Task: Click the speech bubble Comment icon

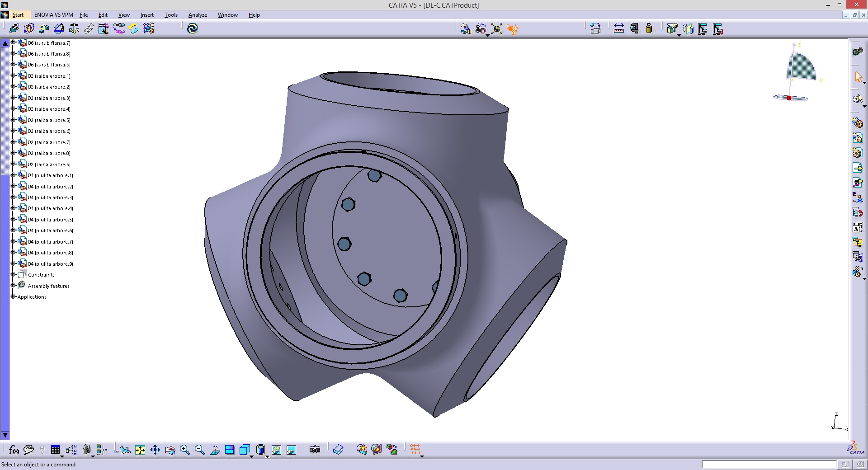Action: (28, 450)
